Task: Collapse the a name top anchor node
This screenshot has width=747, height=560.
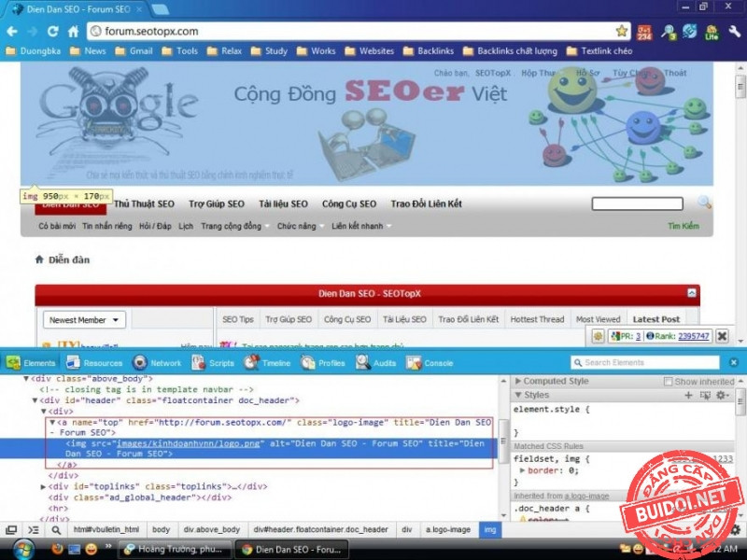Action: click(52, 422)
